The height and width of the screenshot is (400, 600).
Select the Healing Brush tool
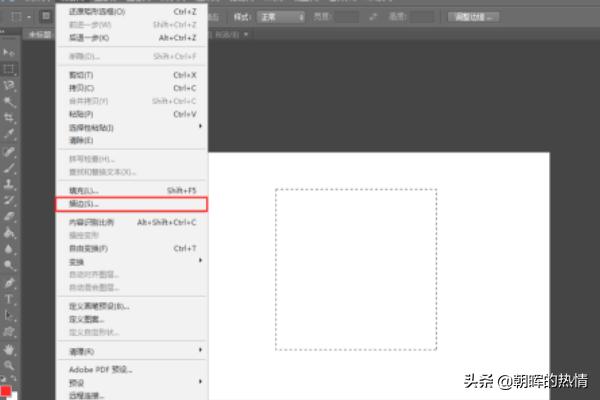[8, 152]
